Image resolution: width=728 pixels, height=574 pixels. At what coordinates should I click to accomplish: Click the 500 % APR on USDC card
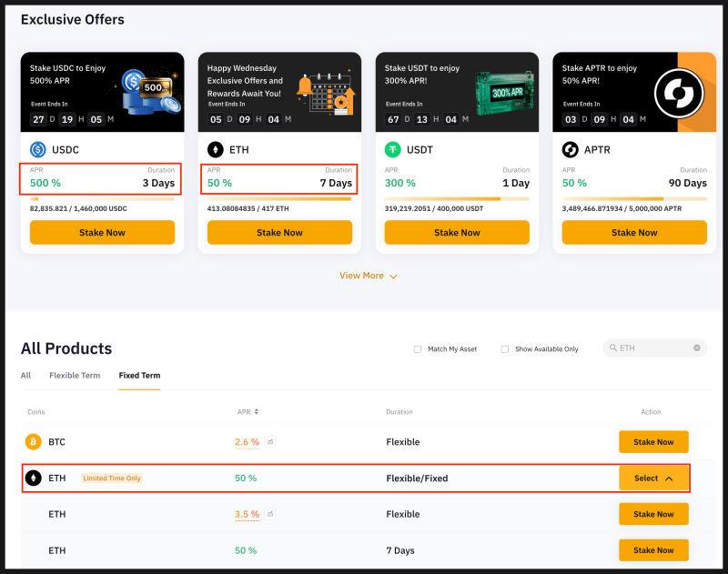tap(45, 183)
